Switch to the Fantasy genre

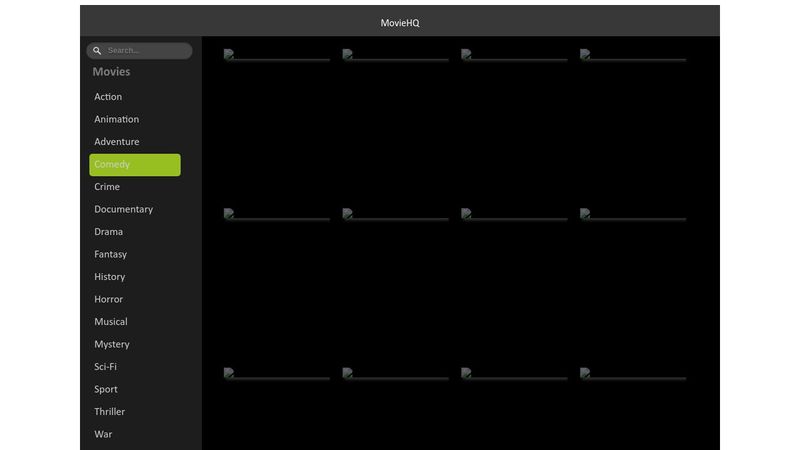pos(110,255)
